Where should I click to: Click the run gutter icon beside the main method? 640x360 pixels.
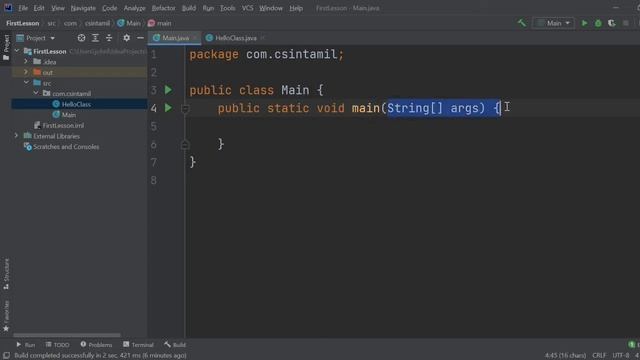pyautogui.click(x=168, y=108)
